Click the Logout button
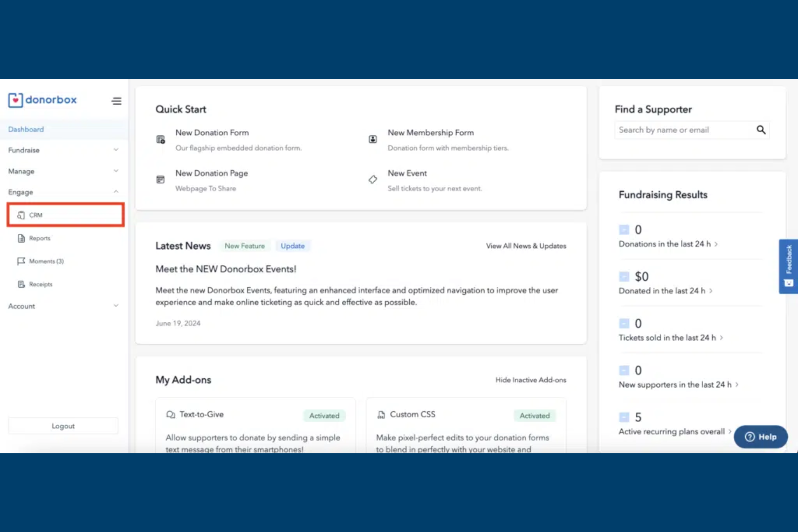The image size is (798, 532). tap(63, 426)
